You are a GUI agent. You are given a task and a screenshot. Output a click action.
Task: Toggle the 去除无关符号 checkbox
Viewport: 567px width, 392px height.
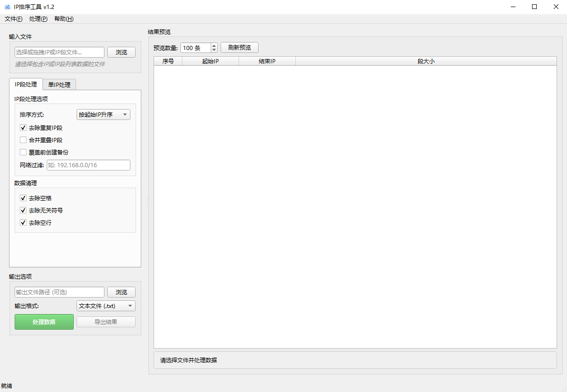coord(23,210)
